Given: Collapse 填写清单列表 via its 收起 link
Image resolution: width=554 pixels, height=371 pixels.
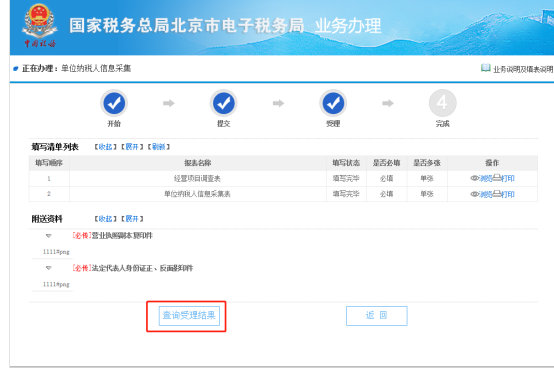Looking at the screenshot, I should [x=105, y=147].
